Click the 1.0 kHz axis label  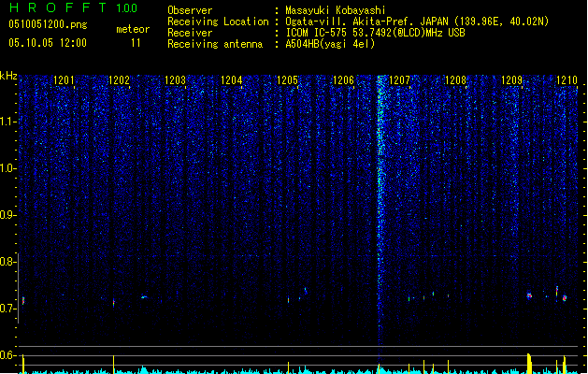pos(7,168)
